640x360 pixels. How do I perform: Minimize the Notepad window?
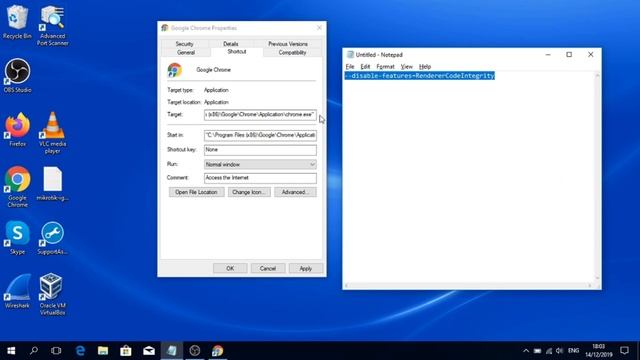548,54
